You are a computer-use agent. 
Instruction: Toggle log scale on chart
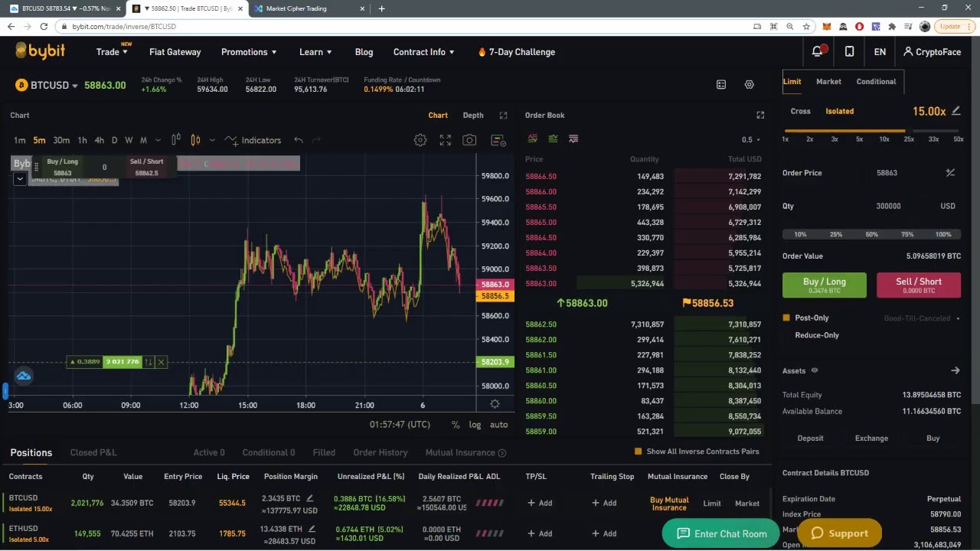point(475,425)
